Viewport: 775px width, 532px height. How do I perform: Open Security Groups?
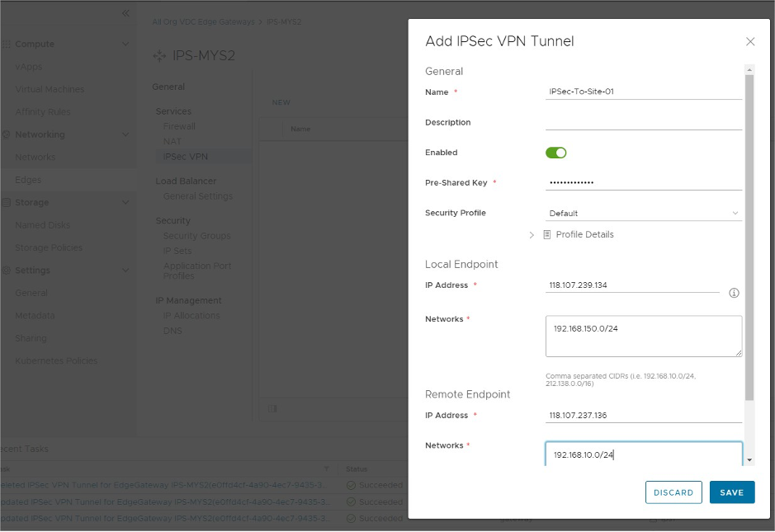click(196, 236)
